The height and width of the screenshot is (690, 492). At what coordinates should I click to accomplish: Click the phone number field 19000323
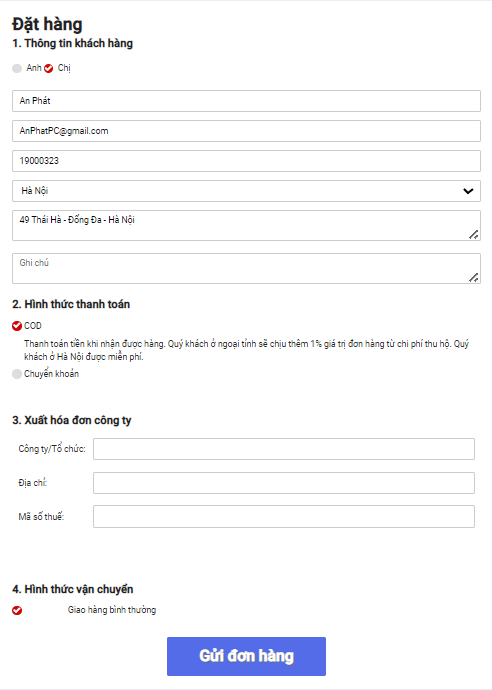(x=246, y=161)
